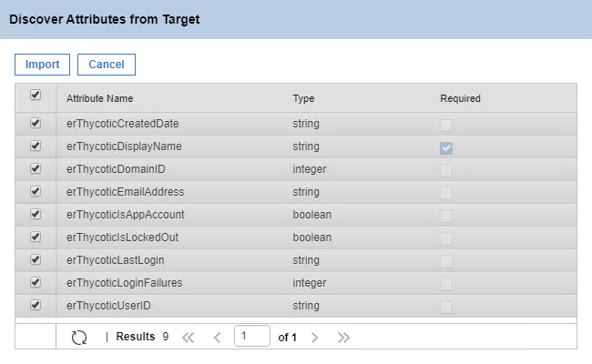592x364 pixels.
Task: Go to first page of results
Action: pyautogui.click(x=188, y=338)
